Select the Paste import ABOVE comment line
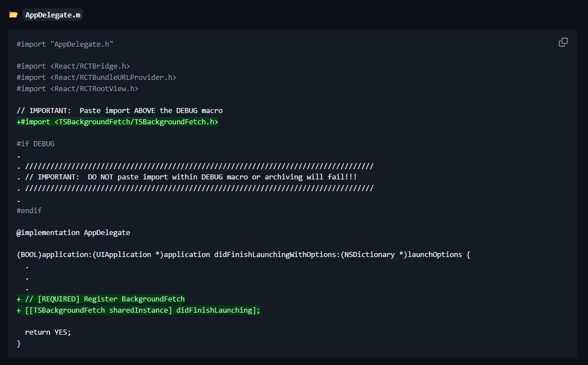The image size is (588, 365). [x=120, y=110]
